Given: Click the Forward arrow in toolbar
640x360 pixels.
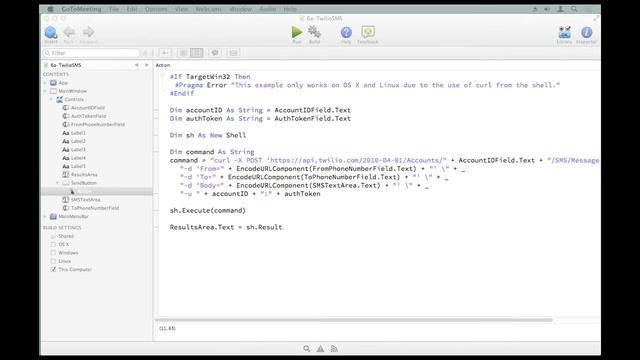Looking at the screenshot, I should tap(89, 32).
